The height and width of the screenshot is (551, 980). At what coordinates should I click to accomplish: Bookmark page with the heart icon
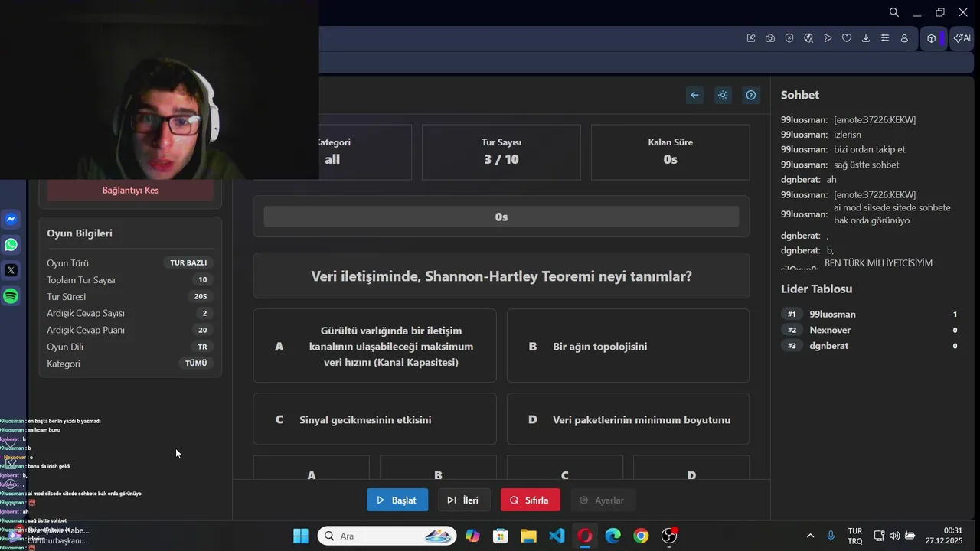(x=847, y=38)
